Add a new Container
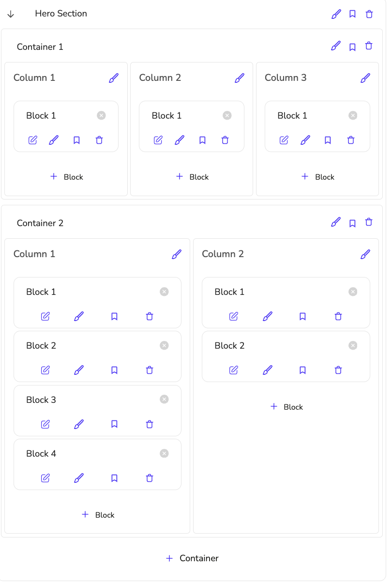392x584 pixels. click(x=192, y=558)
